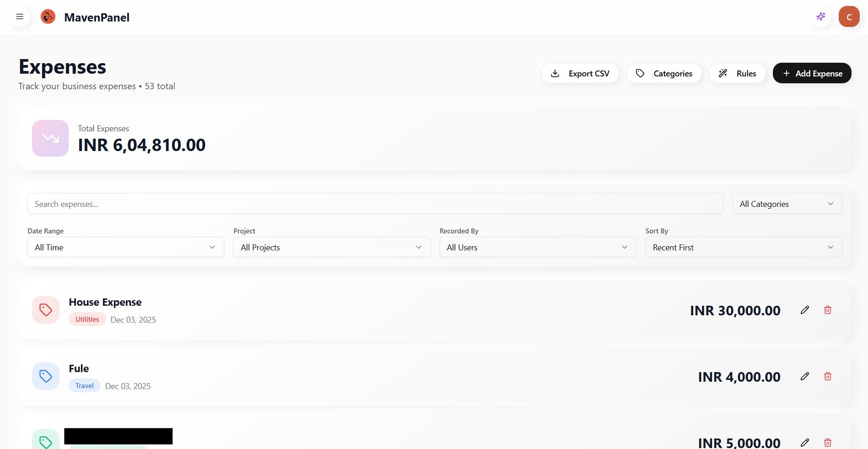Expand the Project All Projects dropdown
The image size is (868, 449).
click(332, 247)
